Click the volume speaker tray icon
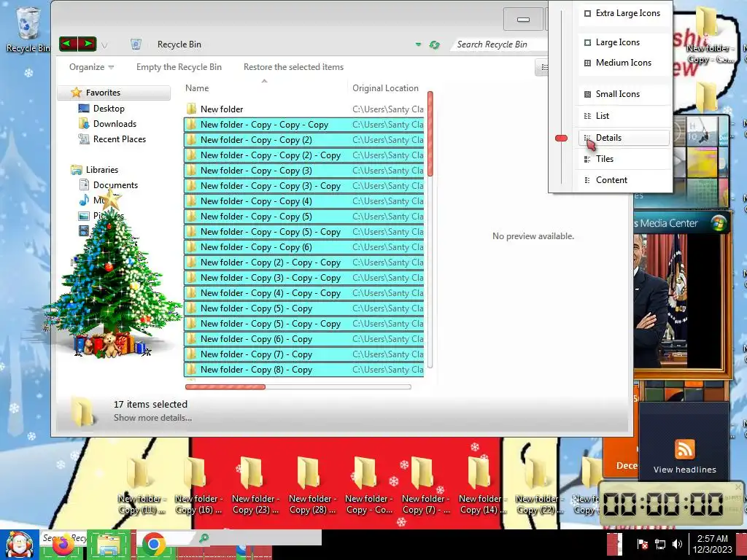The image size is (747, 560). (x=676, y=544)
